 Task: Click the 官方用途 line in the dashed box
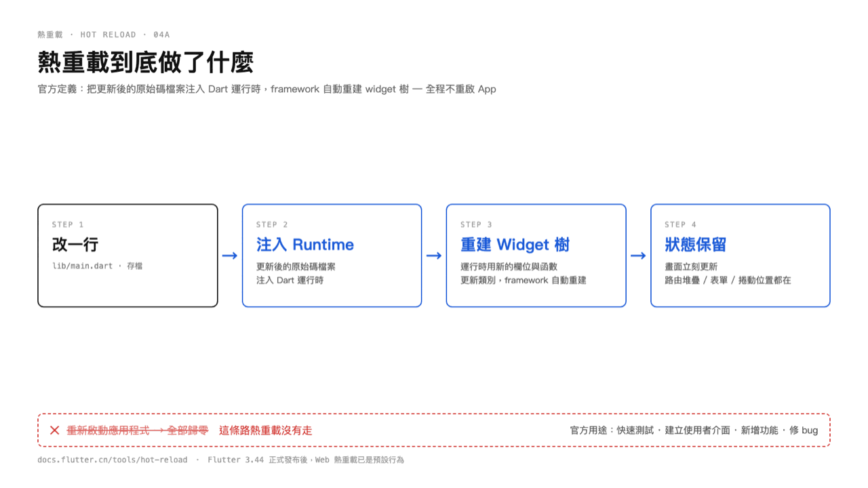click(694, 430)
